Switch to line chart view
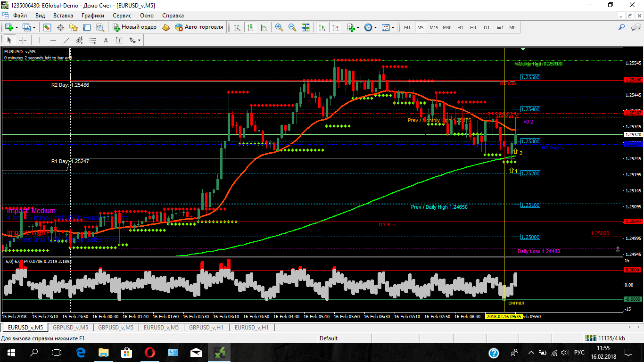The image size is (644, 362). (x=263, y=27)
